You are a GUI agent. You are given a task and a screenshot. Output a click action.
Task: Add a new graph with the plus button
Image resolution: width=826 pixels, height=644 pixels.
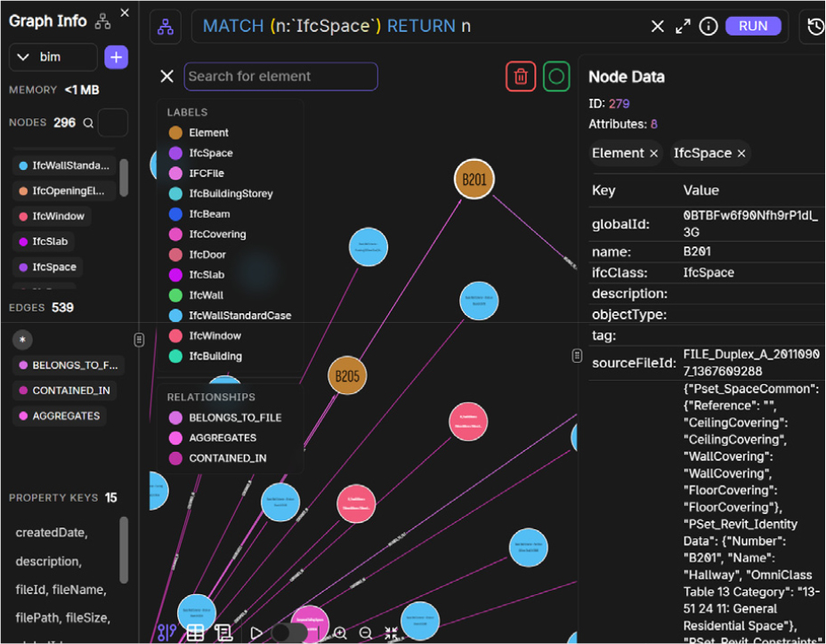click(x=116, y=57)
